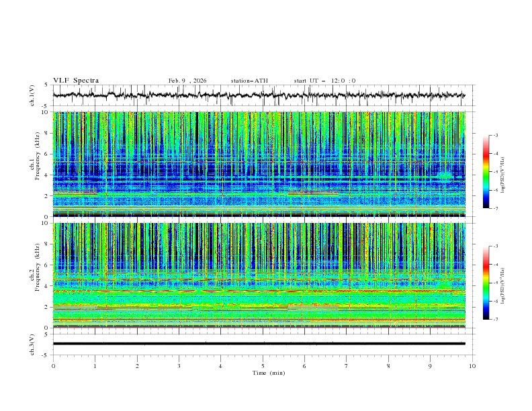Image resolution: width=532 pixels, height=411 pixels.
Task: Click the "10" kHz tick on ch.2 axis
Action: [x=46, y=223]
